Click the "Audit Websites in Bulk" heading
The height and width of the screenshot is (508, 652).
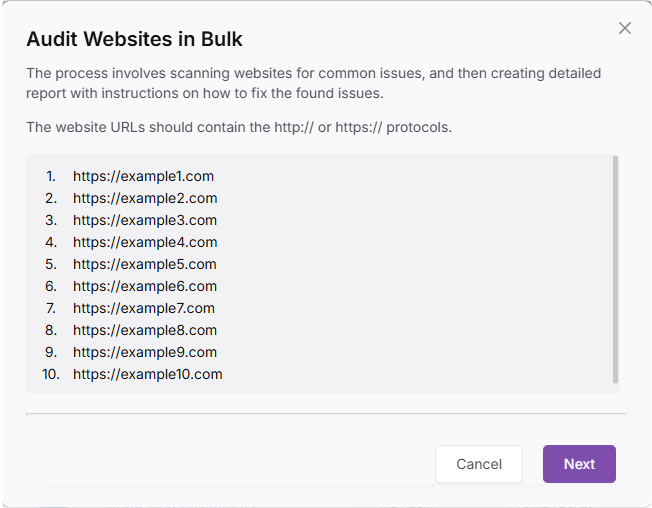pos(134,40)
